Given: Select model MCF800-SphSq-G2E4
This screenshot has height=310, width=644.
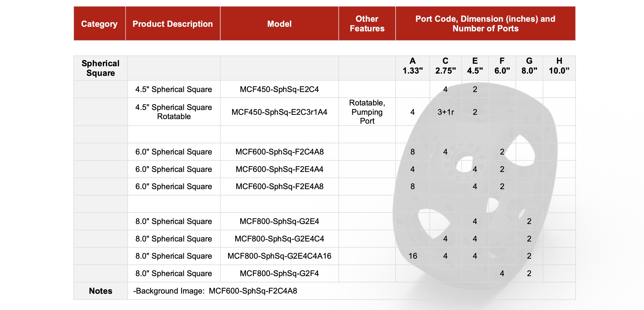Looking at the screenshot, I should 279,221.
